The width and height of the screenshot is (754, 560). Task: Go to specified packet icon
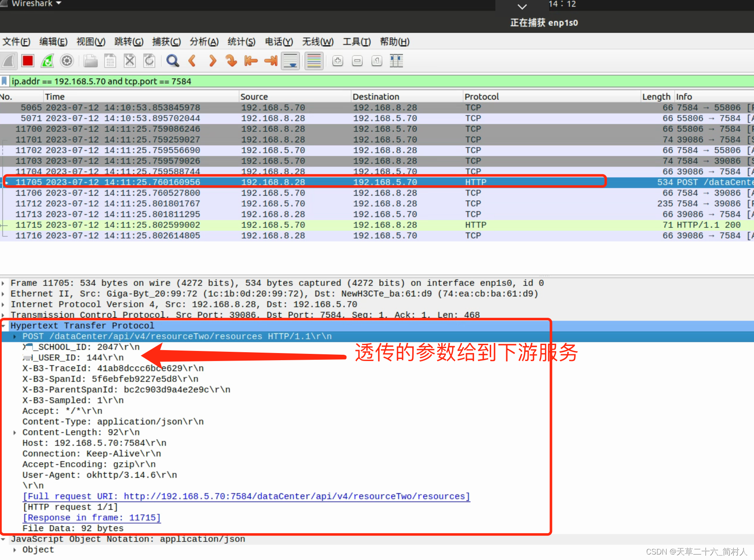tap(231, 61)
